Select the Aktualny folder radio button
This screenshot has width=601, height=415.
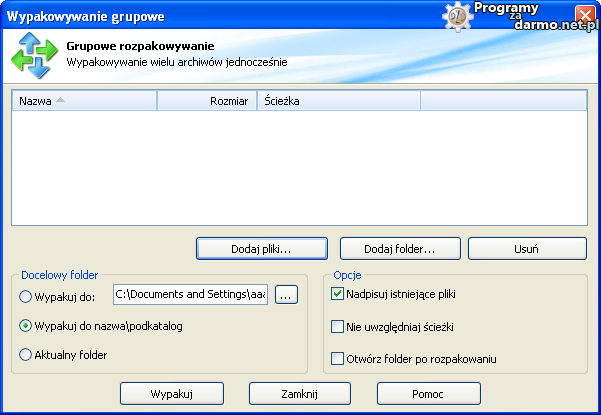pos(26,355)
